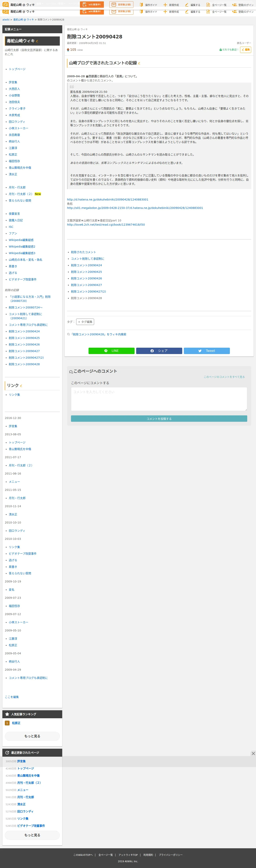Open 木原秀成 in sidebar menu
Viewport: 256px width, 868px height.
pyautogui.click(x=14, y=115)
